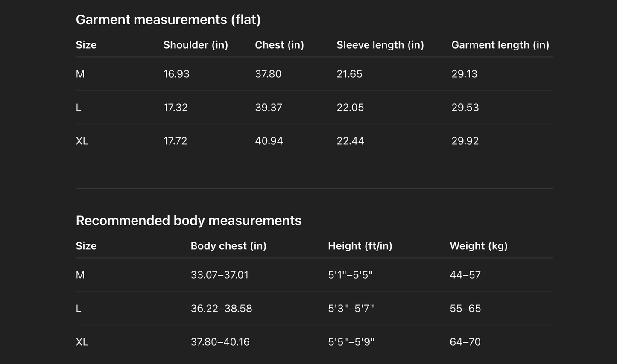Click the XL chest value 40.94
Screen dimensions: 617x364
269,141
